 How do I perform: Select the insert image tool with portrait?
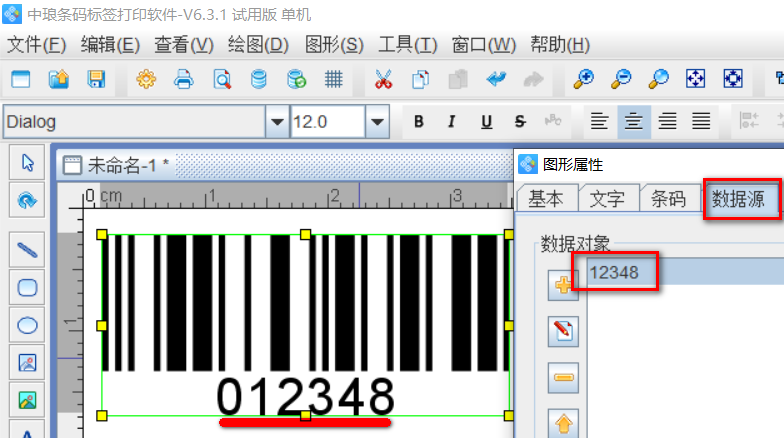[x=27, y=362]
